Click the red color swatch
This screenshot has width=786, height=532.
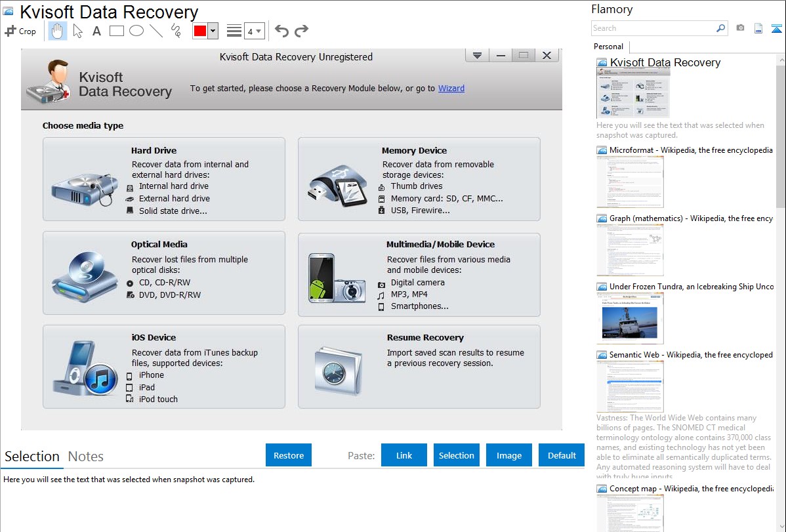pos(200,31)
